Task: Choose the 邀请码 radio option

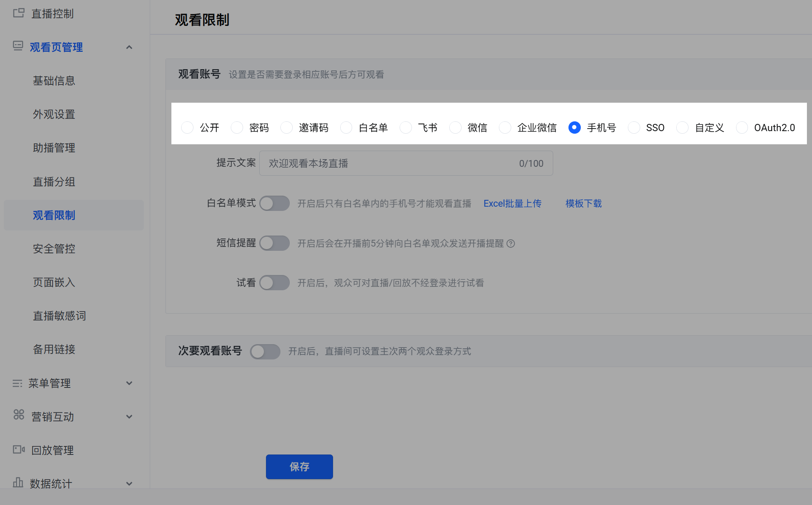Action: [x=287, y=128]
